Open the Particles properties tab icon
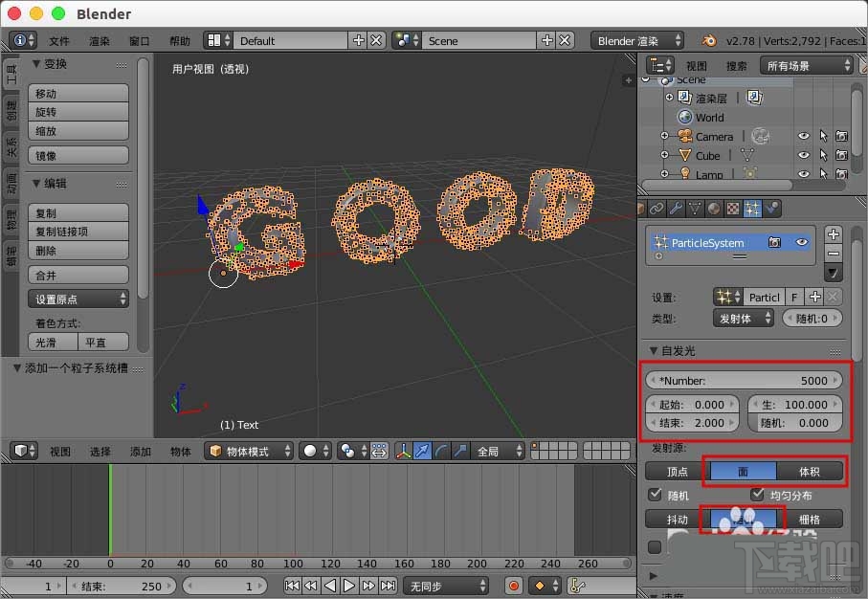868x599 pixels. click(751, 209)
